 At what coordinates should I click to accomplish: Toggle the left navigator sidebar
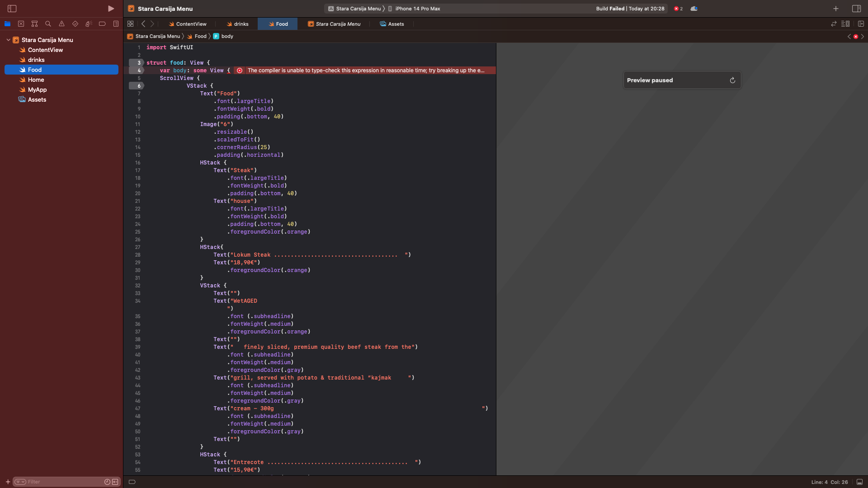pos(12,9)
